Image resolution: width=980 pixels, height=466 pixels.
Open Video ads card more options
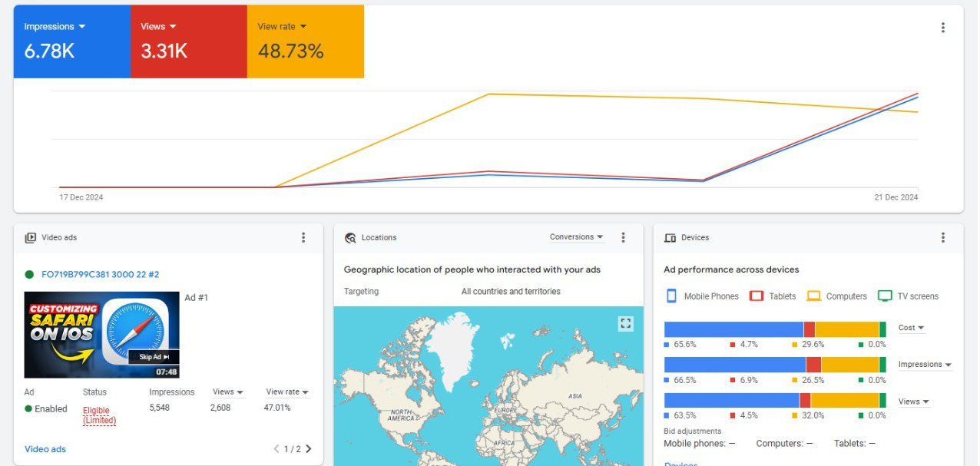click(x=303, y=238)
